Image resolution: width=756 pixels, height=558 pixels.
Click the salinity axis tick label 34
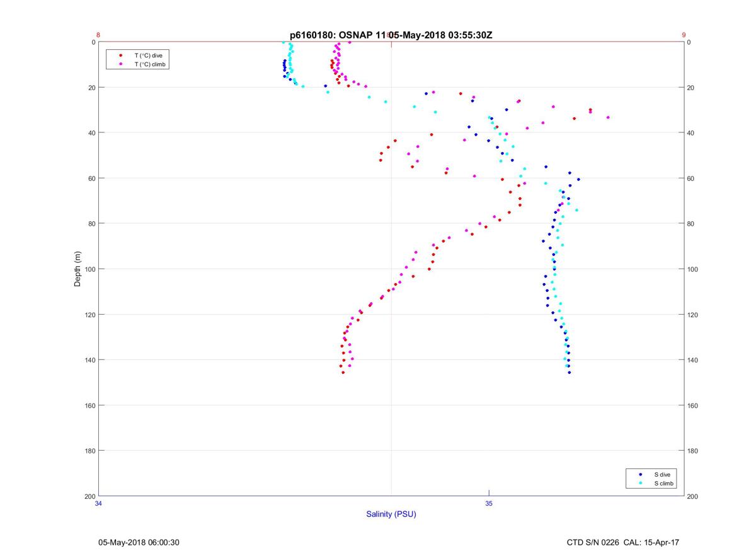click(98, 503)
